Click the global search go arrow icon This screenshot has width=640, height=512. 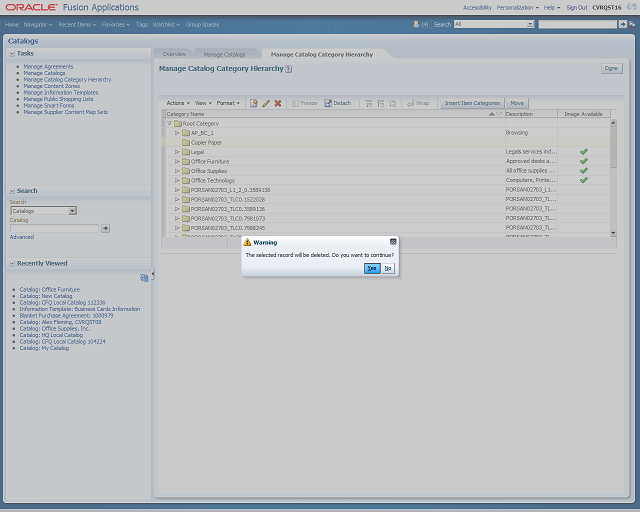[x=622, y=24]
